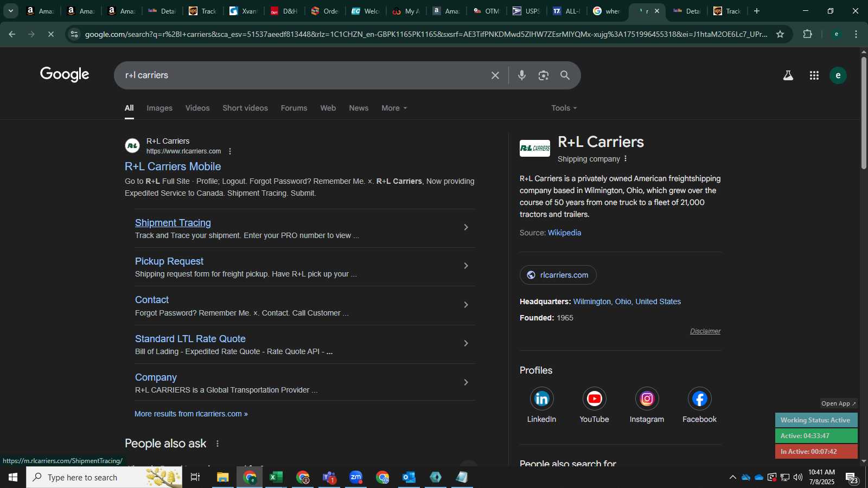Image resolution: width=868 pixels, height=488 pixels.
Task: Open More results from rlcarriers.com
Action: click(x=191, y=414)
